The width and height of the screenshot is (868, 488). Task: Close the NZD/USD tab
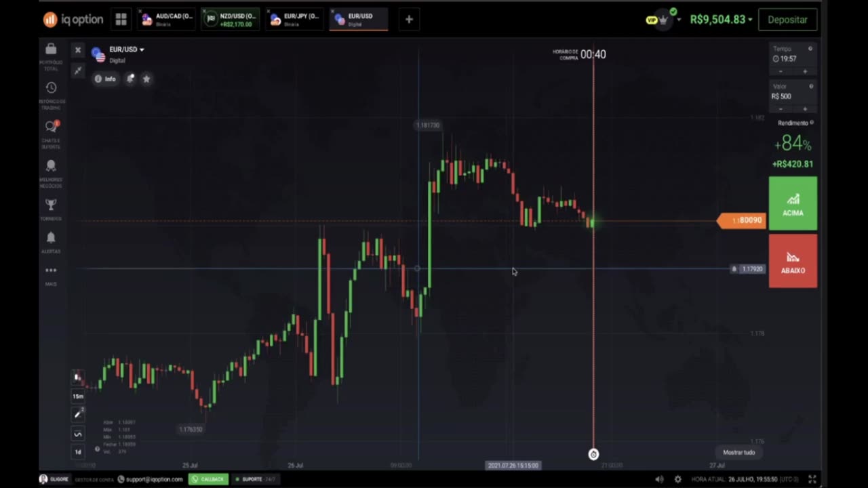(204, 12)
